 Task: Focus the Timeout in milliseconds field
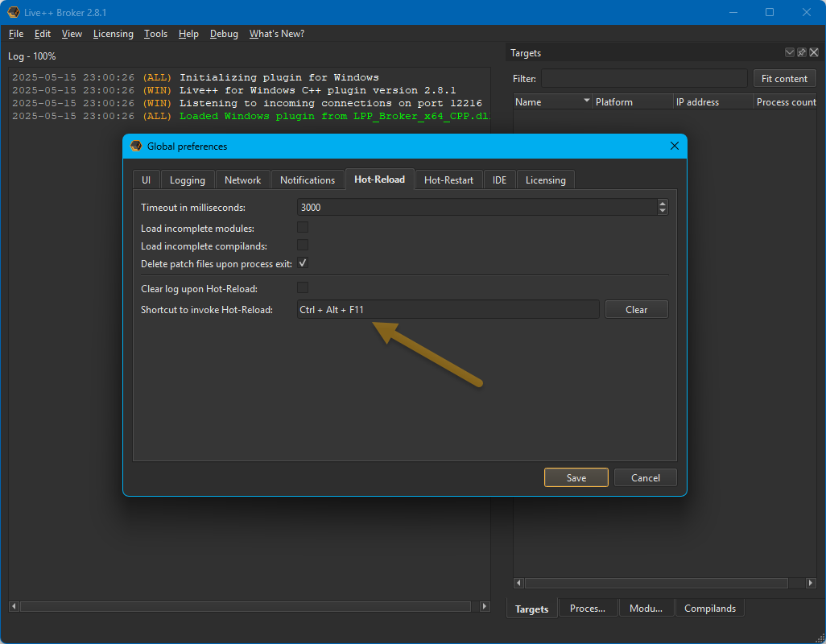point(477,207)
